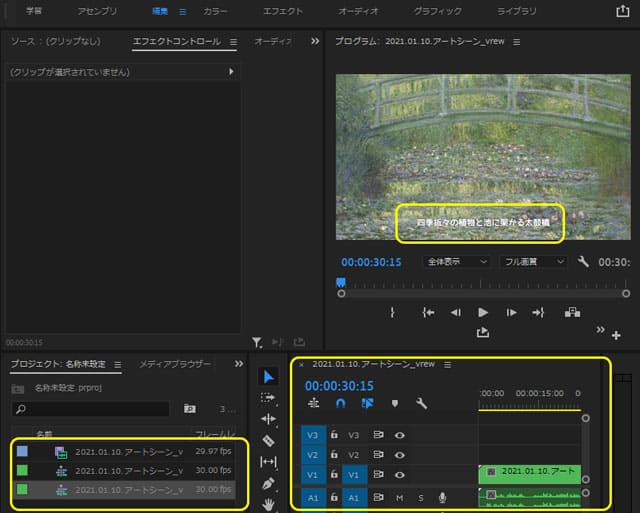Switch to オーディオ workspace

358,11
